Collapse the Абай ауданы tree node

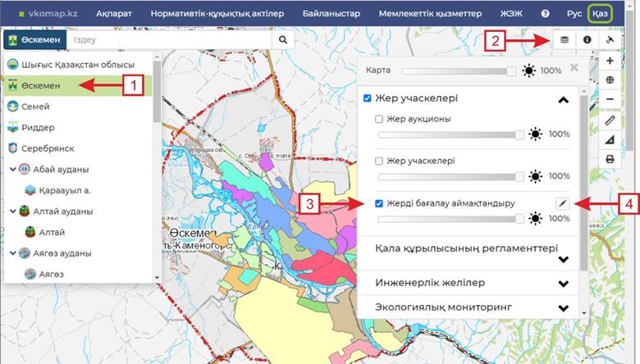(13, 170)
